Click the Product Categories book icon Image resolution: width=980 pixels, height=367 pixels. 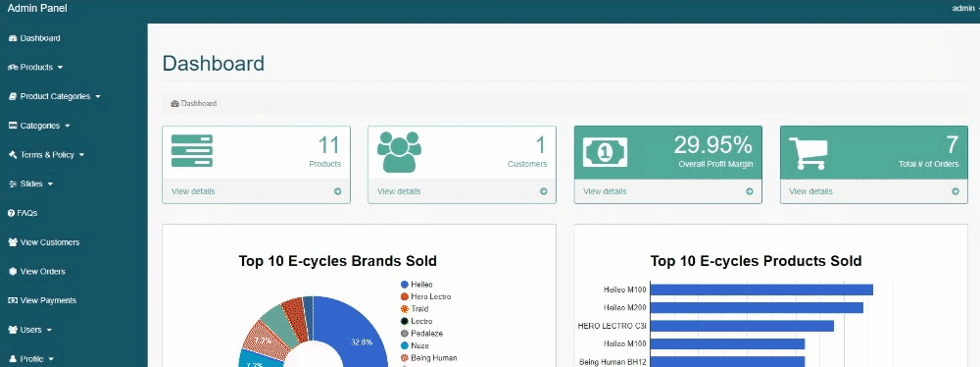pos(13,96)
